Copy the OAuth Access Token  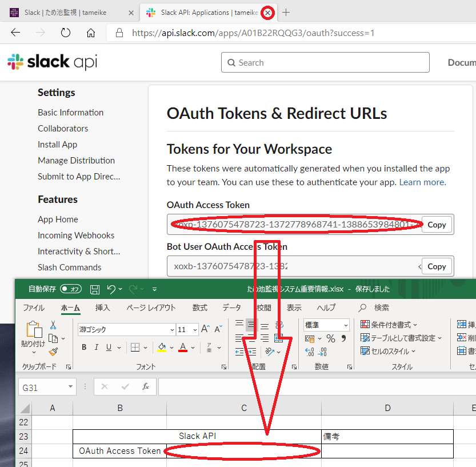437,225
